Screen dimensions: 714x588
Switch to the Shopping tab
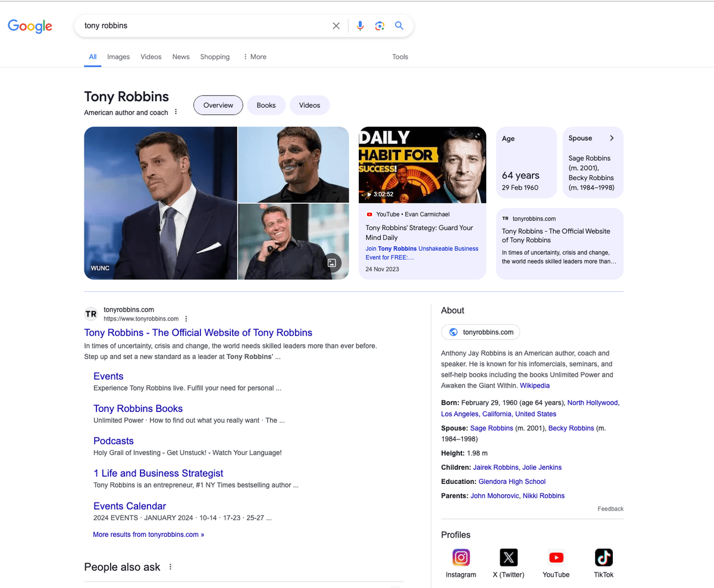215,57
